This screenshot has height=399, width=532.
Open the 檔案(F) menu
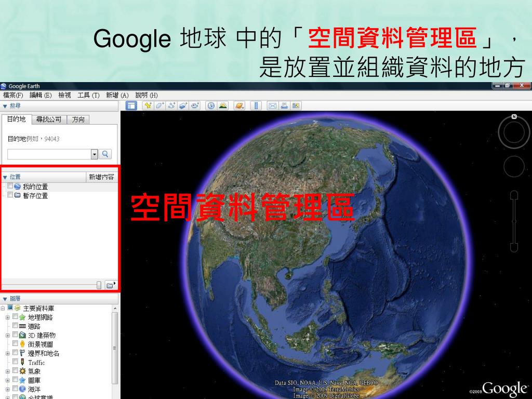(13, 96)
